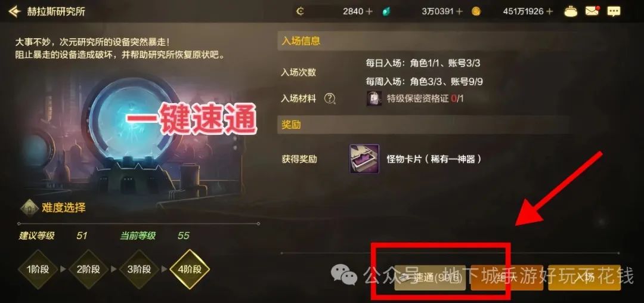Open the chat bubble icon

click(x=614, y=11)
